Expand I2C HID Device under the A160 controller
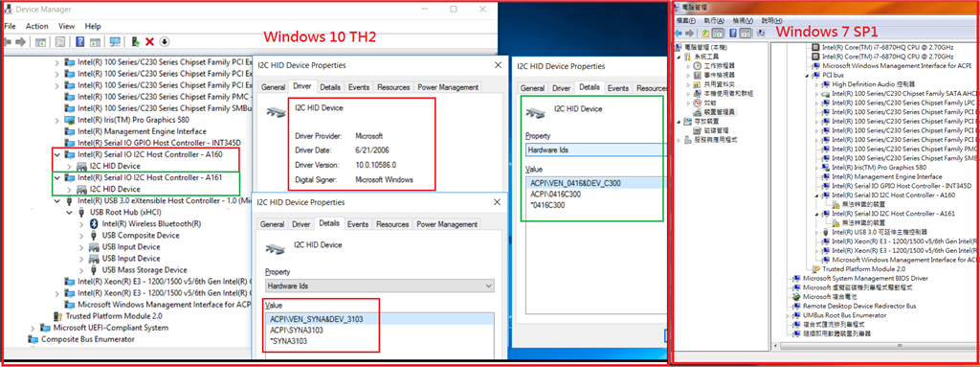This screenshot has width=980, height=367. coord(70,166)
